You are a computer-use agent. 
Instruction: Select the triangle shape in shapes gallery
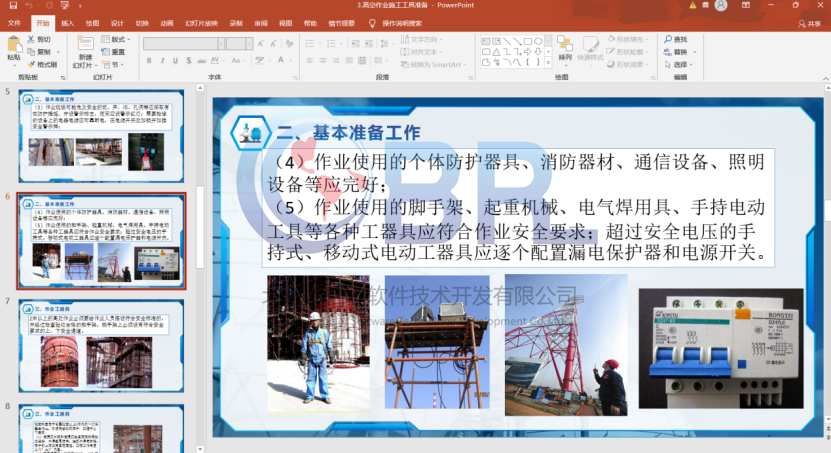pos(496,52)
